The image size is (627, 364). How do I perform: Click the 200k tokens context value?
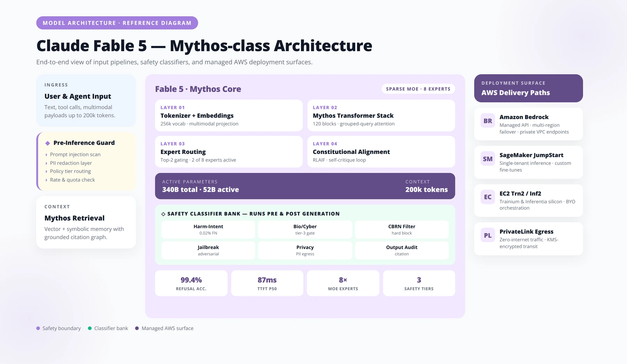pos(426,190)
